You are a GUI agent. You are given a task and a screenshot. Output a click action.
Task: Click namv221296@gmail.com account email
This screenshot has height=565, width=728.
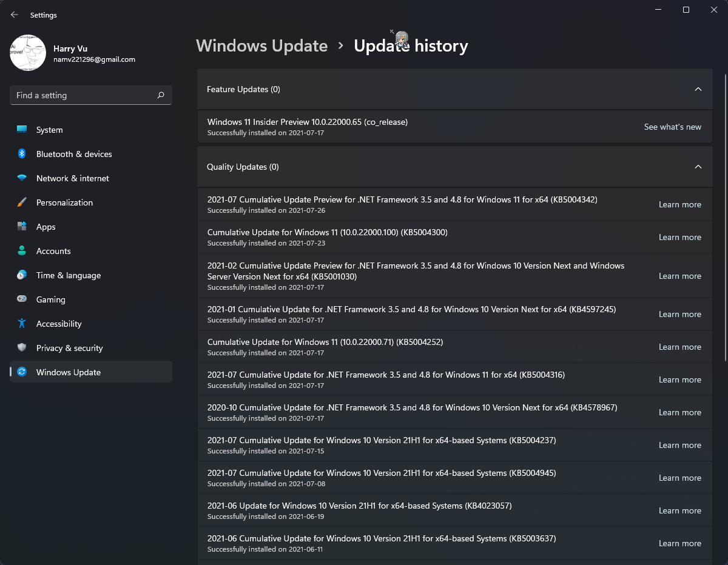(94, 59)
